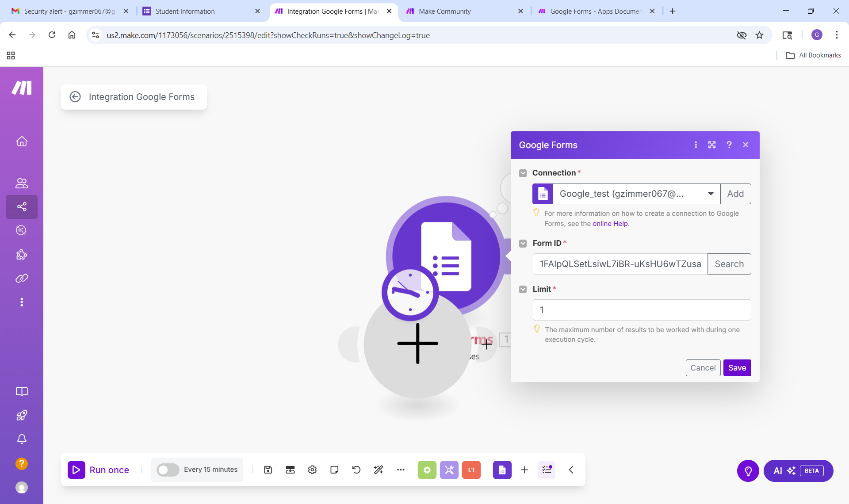Expand the Google Forms panel to fullscreen
This screenshot has height=504, width=849.
coord(712,145)
